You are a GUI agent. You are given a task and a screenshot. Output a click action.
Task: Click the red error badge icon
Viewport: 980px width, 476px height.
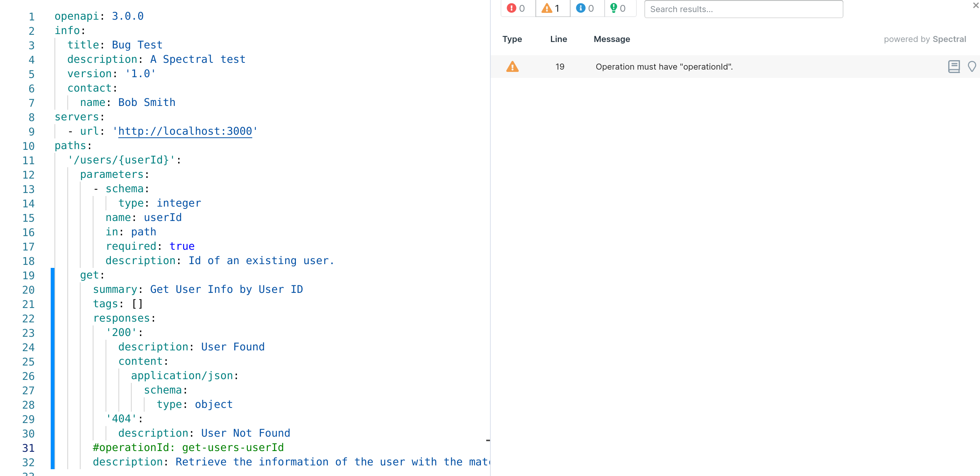tap(512, 8)
